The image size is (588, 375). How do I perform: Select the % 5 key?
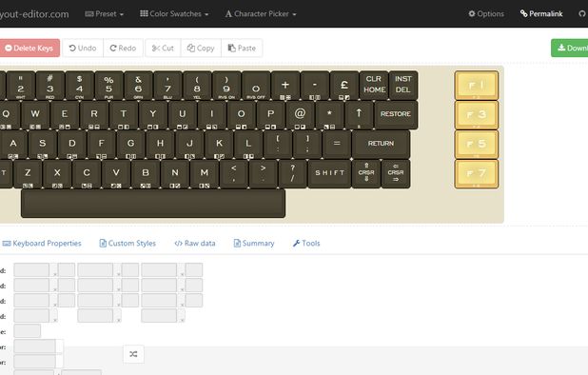point(108,85)
